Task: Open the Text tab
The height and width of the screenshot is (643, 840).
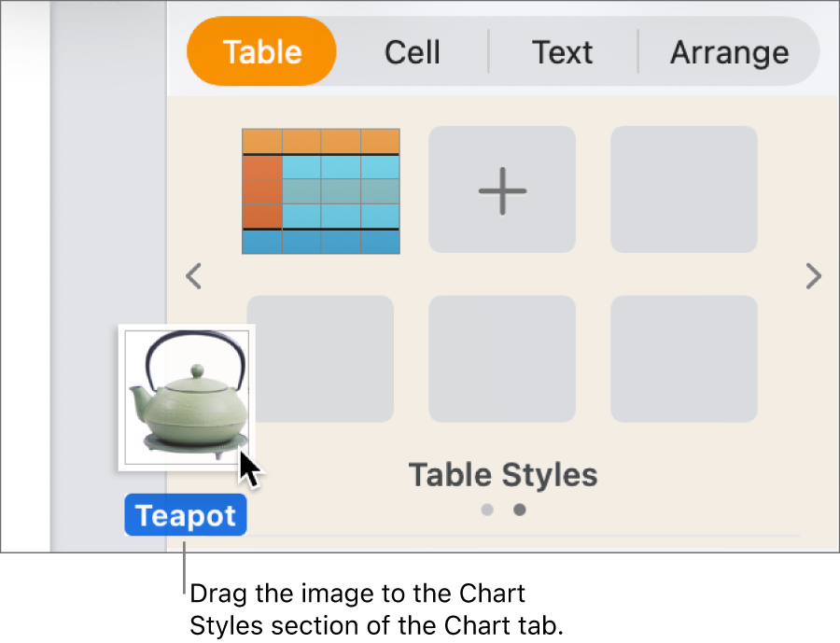Action: coord(562,52)
